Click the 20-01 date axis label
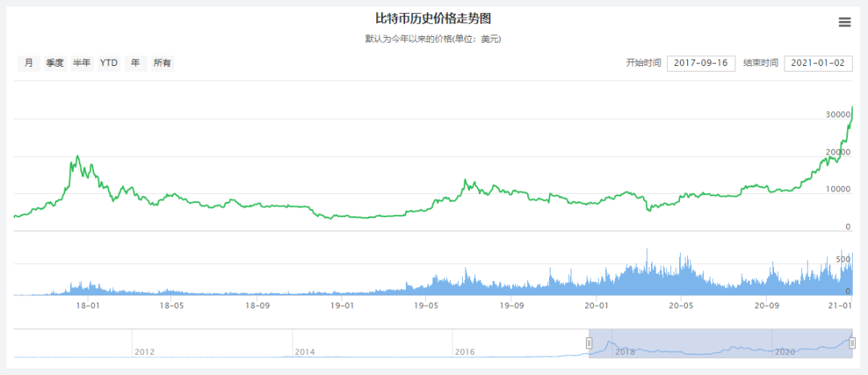Viewport: 868px width, 375px height. point(596,305)
